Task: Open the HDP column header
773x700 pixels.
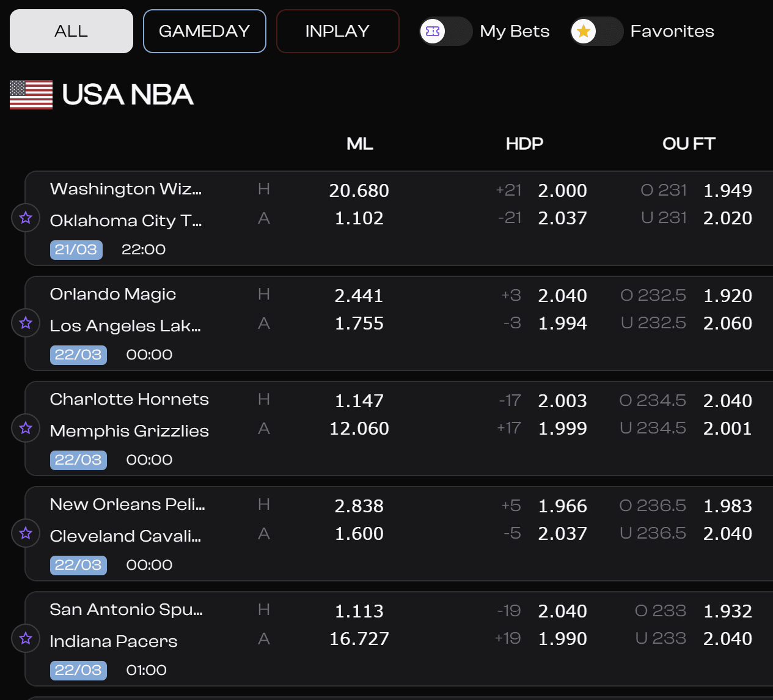Action: [x=524, y=144]
